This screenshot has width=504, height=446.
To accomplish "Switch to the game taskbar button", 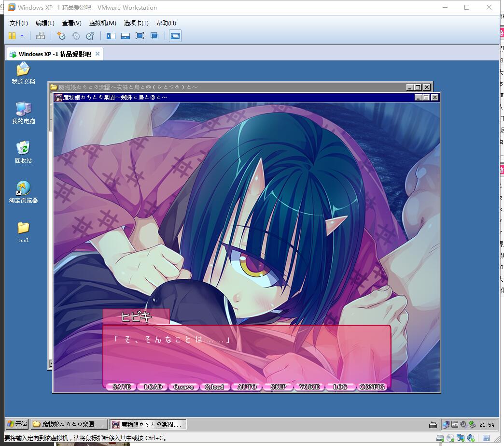I will pyautogui.click(x=148, y=424).
